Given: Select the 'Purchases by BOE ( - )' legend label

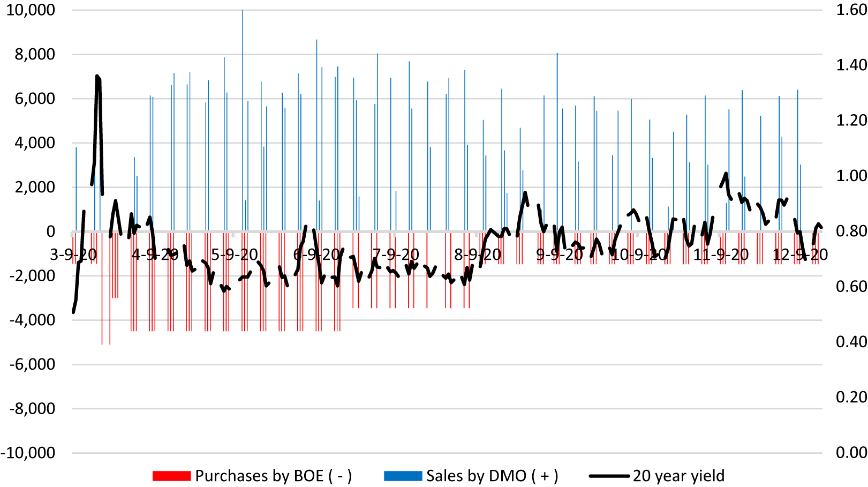Looking at the screenshot, I should tap(273, 476).
